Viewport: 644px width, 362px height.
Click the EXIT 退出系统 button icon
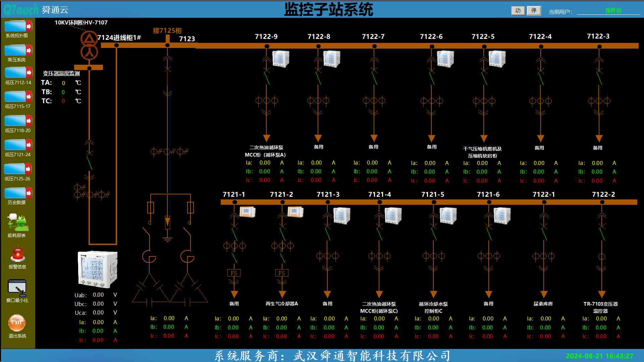17,322
